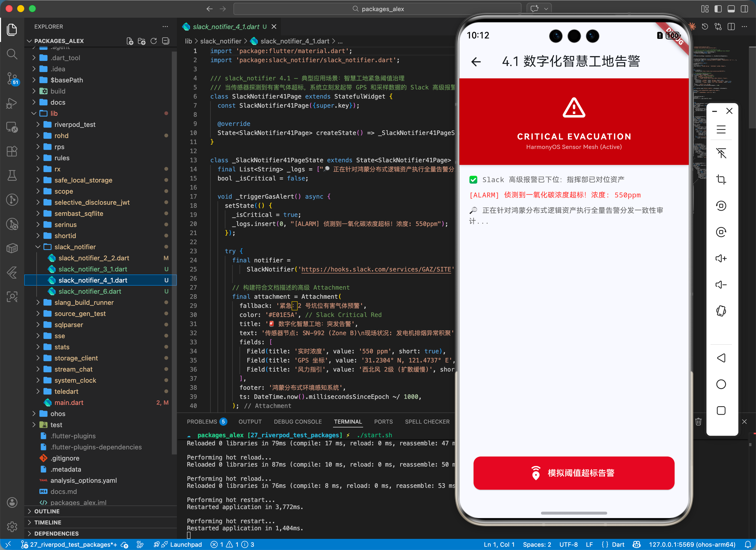This screenshot has height=550, width=756.
Task: Click the packages_alex command center search box
Action: click(x=377, y=9)
